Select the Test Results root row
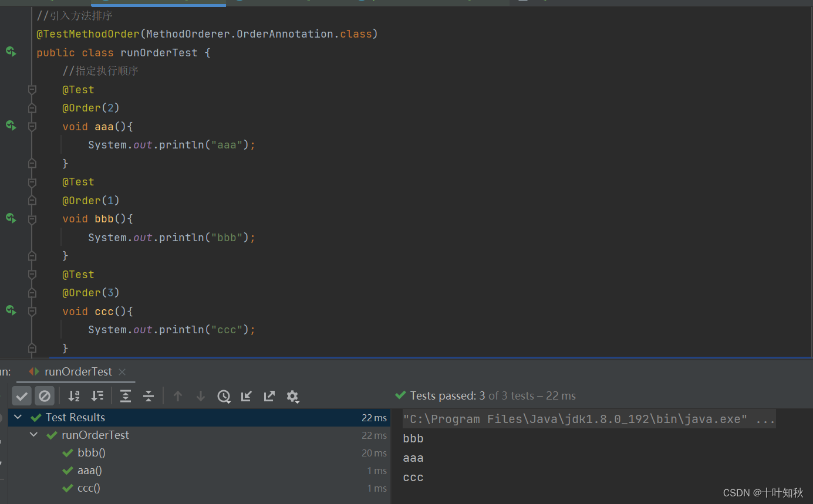Screen dimensions: 813x504 [200, 418]
